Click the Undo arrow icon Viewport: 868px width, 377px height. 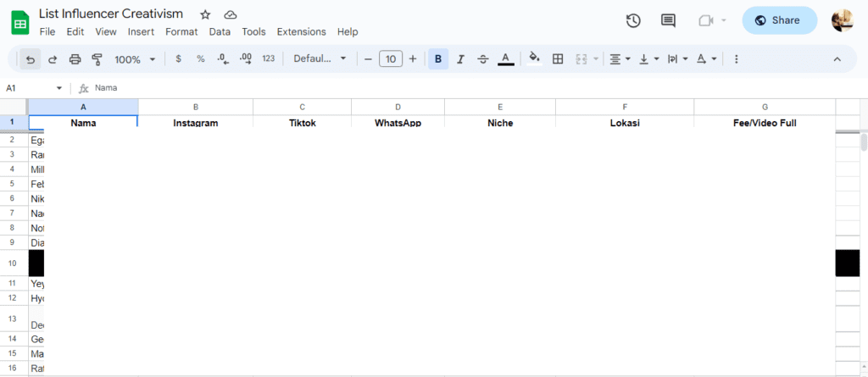click(x=31, y=59)
